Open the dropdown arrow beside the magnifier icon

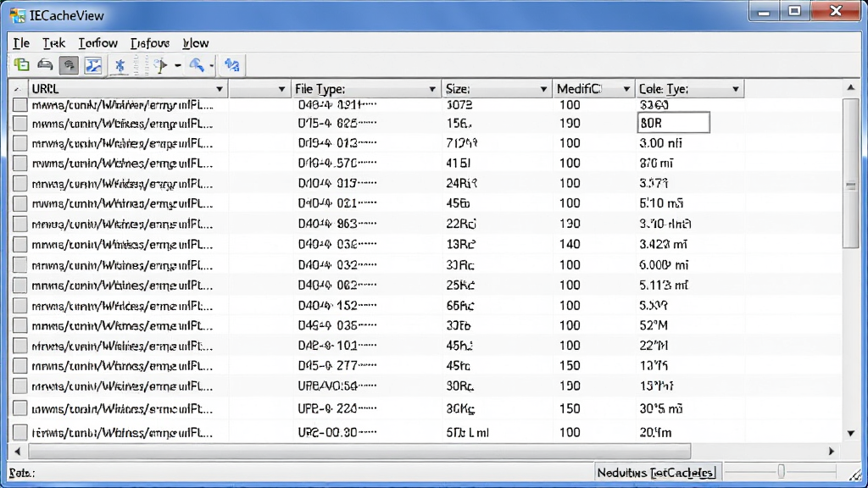pos(211,66)
